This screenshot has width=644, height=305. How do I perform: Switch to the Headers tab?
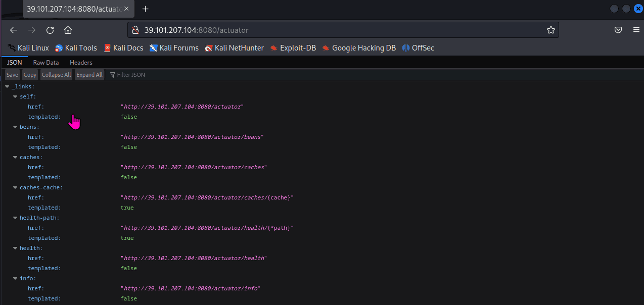coord(81,63)
